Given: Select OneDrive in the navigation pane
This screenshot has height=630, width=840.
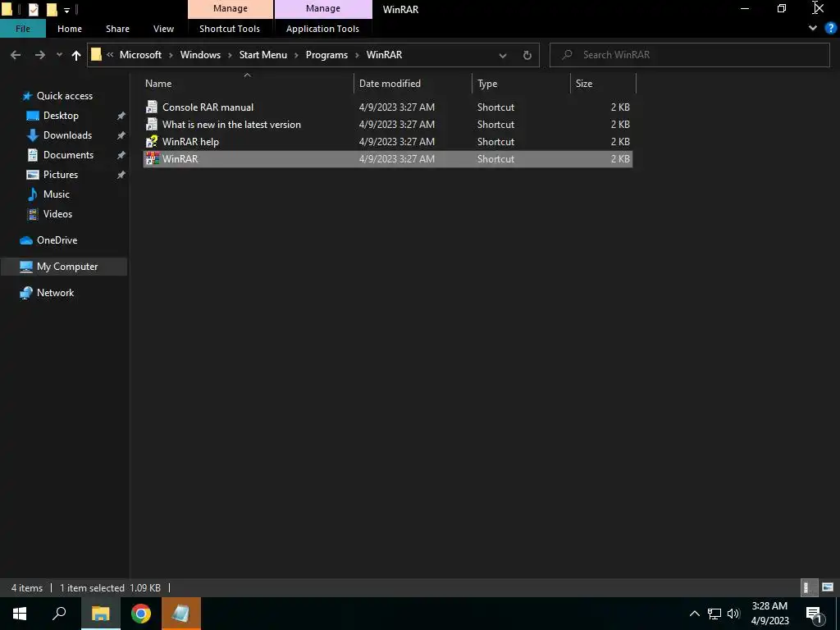Looking at the screenshot, I should pos(57,240).
